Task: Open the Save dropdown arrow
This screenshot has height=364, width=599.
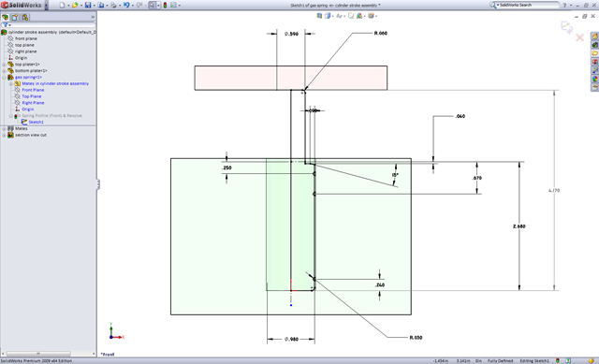Action: 94,6
